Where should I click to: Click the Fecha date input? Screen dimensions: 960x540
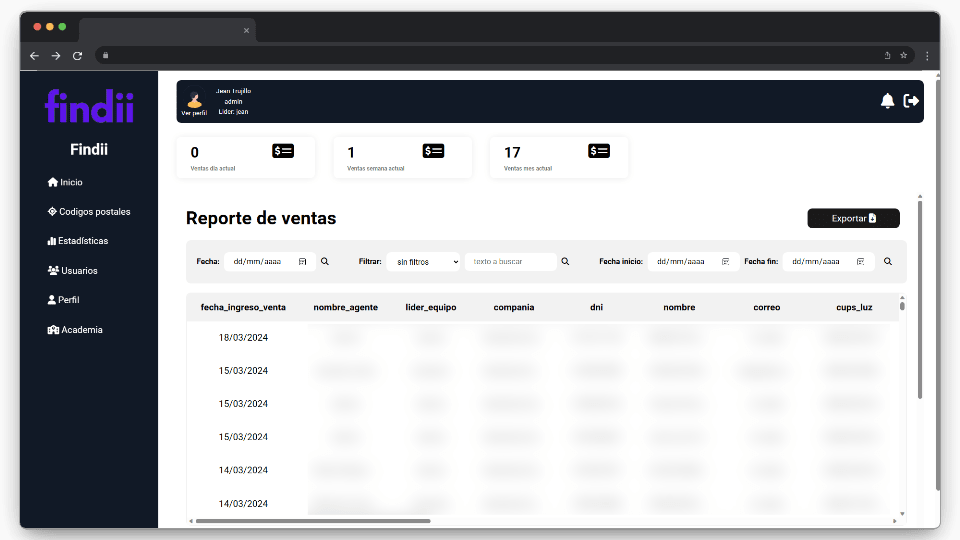click(x=270, y=261)
